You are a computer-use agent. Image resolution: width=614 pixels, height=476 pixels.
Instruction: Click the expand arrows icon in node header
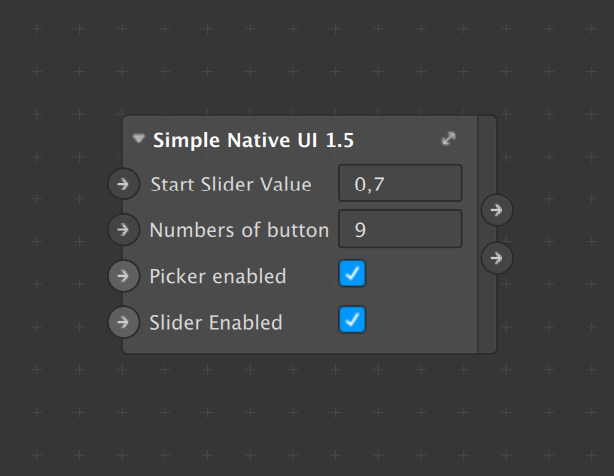point(449,140)
